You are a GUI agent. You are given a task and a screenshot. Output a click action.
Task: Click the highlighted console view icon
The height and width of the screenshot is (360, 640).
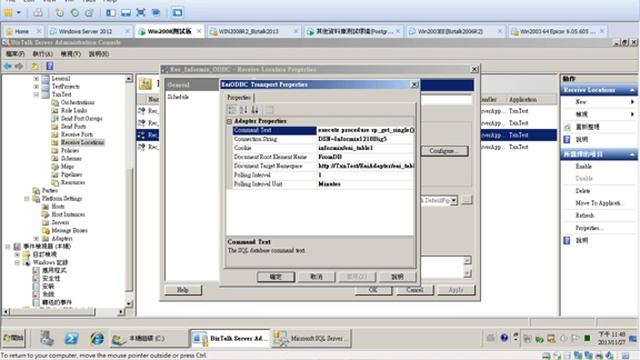point(178,13)
